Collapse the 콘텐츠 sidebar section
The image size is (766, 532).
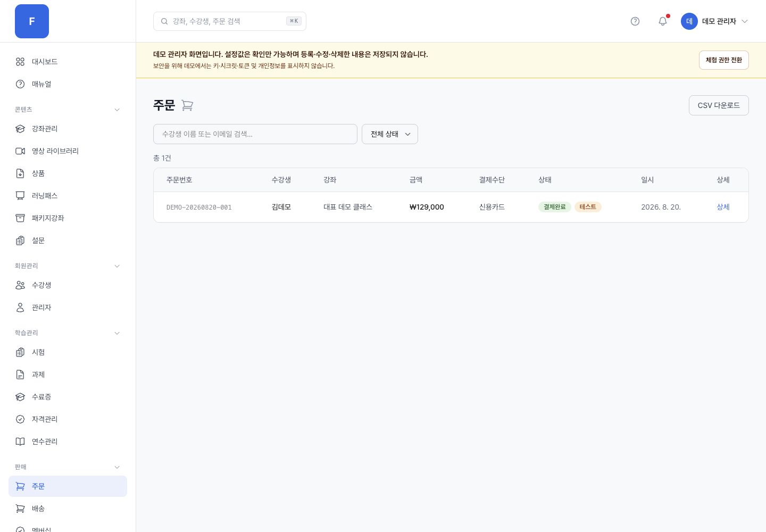[x=117, y=110]
